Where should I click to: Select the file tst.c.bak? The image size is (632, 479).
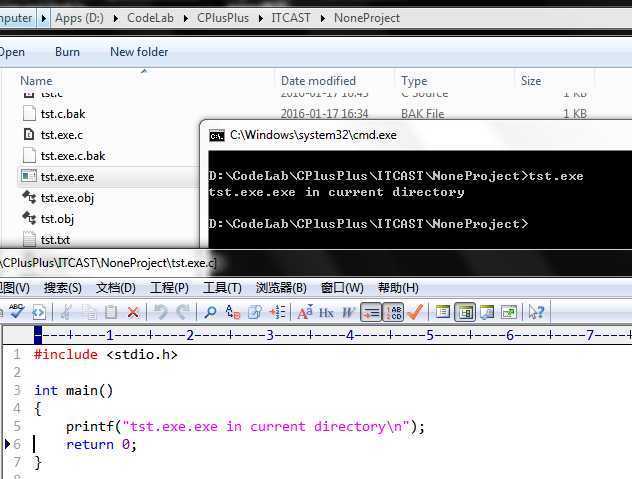(63, 114)
